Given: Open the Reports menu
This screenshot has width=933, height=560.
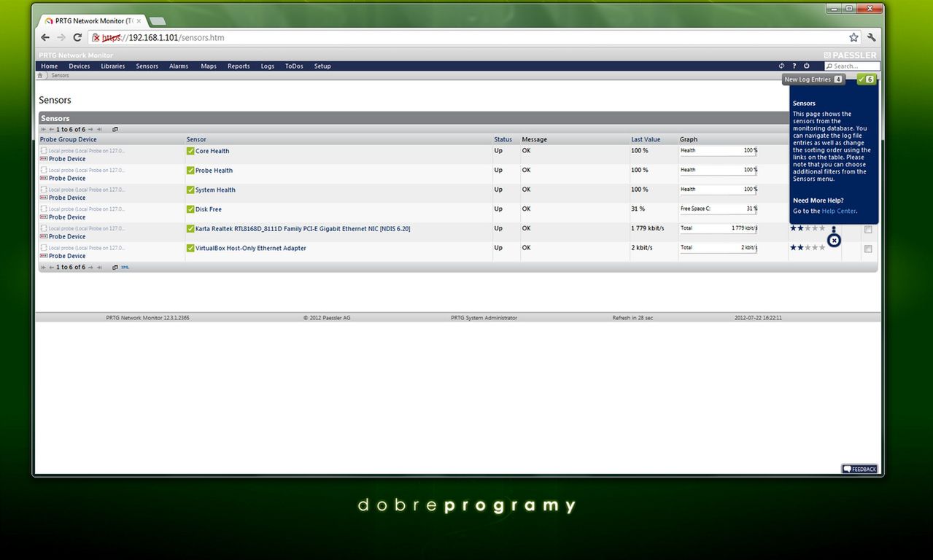Looking at the screenshot, I should click(x=239, y=66).
